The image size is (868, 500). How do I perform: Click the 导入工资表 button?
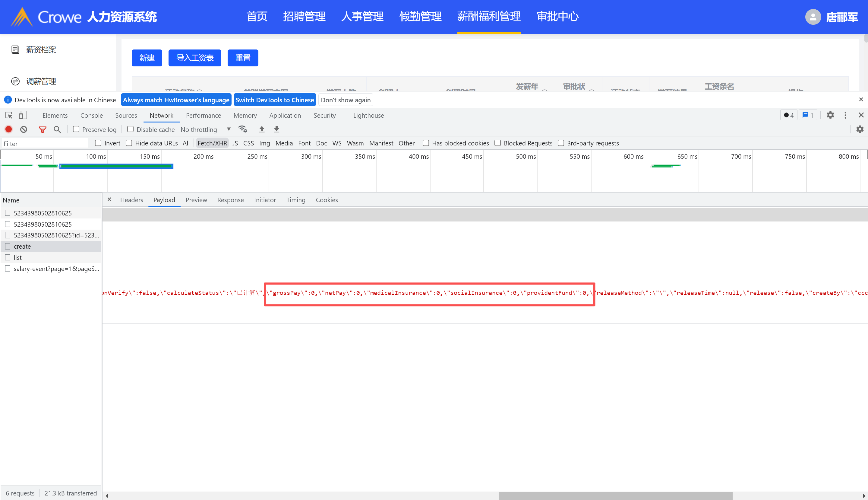[x=195, y=58]
